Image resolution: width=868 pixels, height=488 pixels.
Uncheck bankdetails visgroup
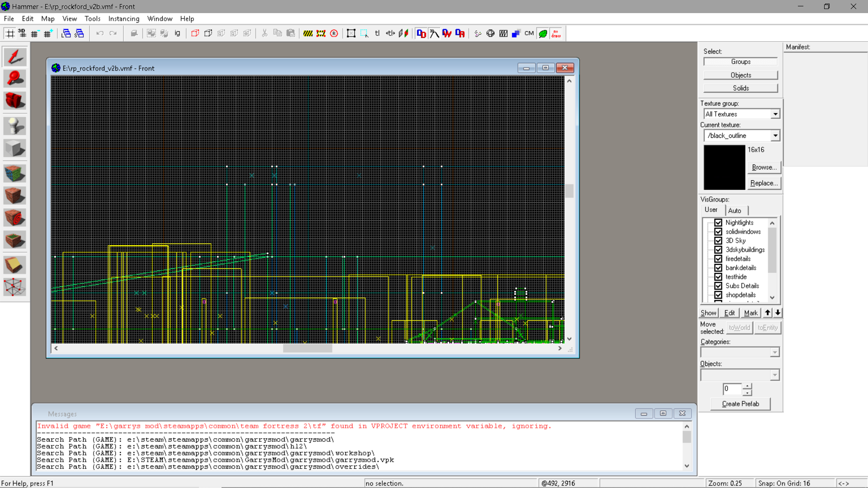coord(718,268)
